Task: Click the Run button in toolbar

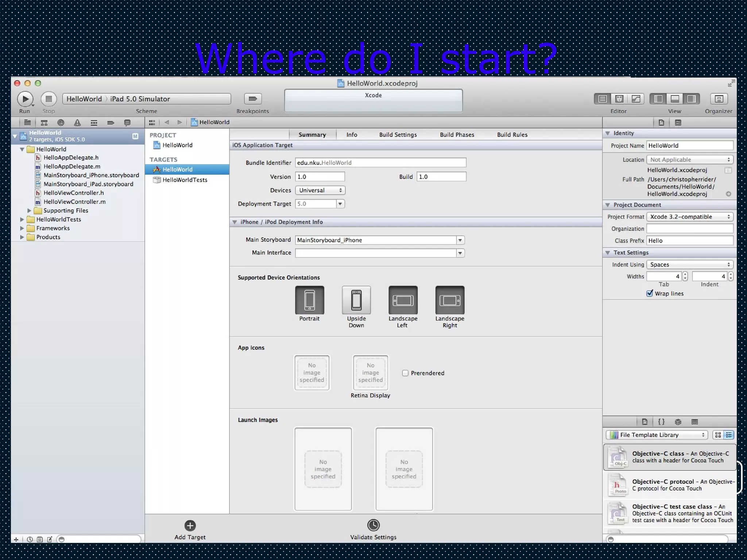Action: [25, 99]
